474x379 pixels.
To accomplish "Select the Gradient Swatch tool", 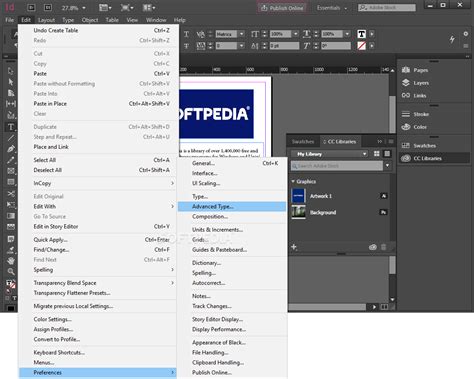I will (x=11, y=216).
